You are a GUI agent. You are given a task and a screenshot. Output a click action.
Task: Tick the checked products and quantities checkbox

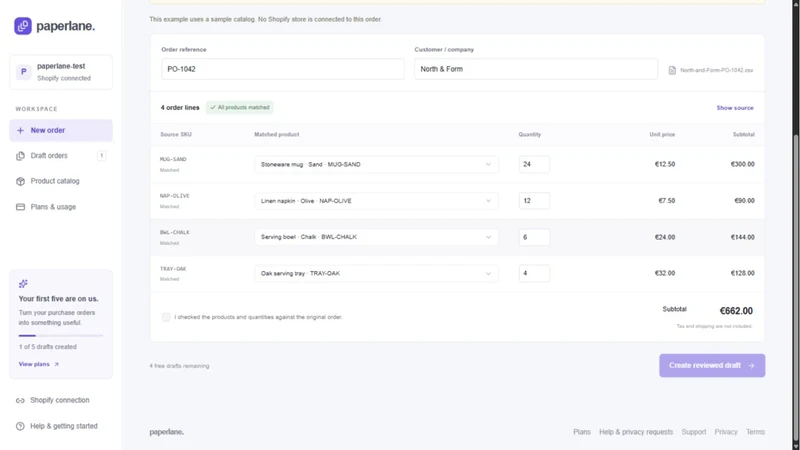pyautogui.click(x=166, y=317)
